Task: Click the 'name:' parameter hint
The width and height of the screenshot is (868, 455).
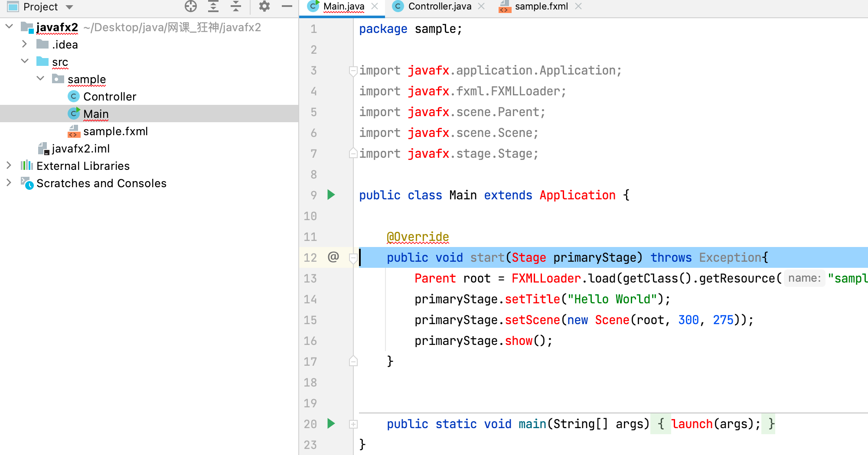Action: 804,278
